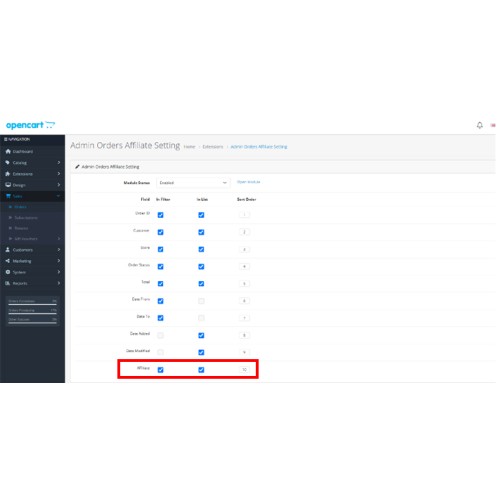Click the Marketing share icon
Screen dimensions: 500x500
8,262
